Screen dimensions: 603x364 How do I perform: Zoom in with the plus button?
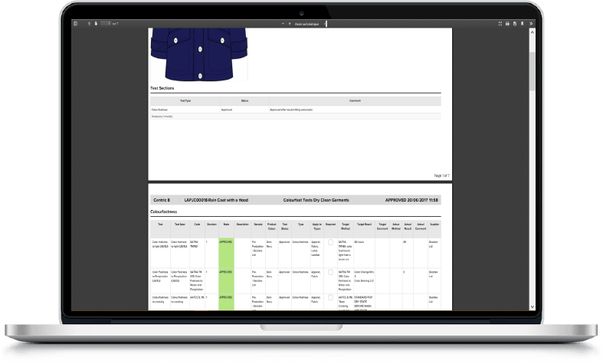point(290,24)
